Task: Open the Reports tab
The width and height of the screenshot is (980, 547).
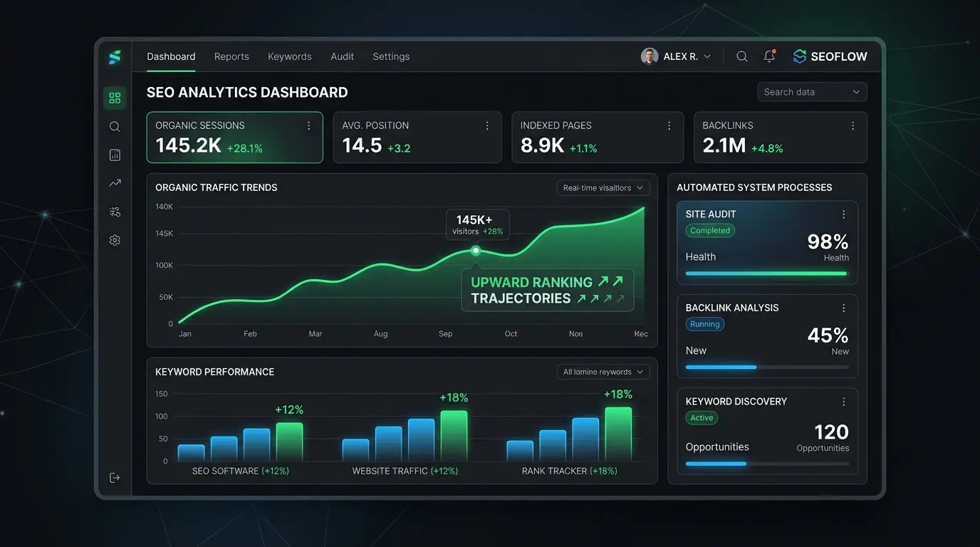Action: (x=231, y=56)
